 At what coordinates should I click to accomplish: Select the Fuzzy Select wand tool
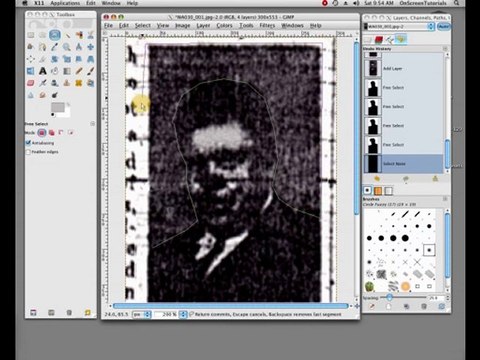67,35
